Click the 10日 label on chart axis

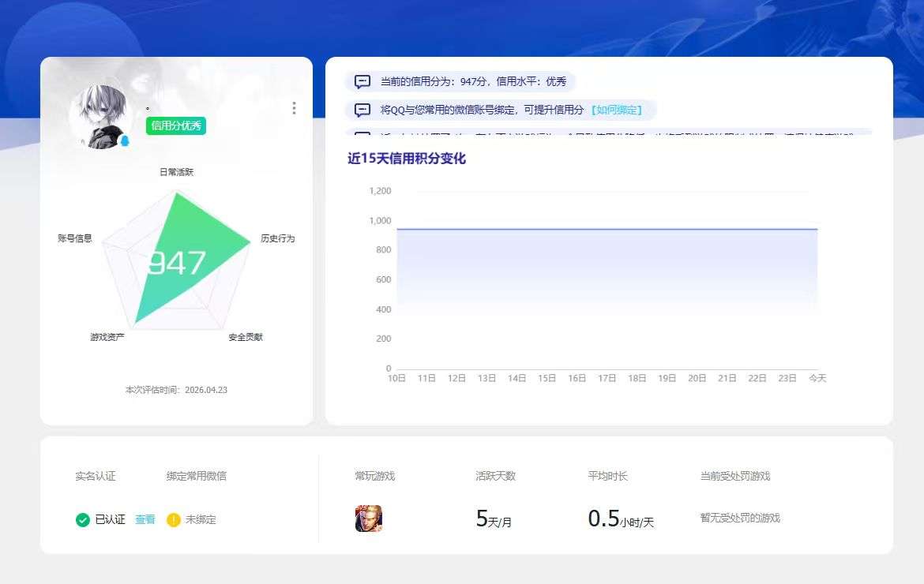(x=396, y=378)
